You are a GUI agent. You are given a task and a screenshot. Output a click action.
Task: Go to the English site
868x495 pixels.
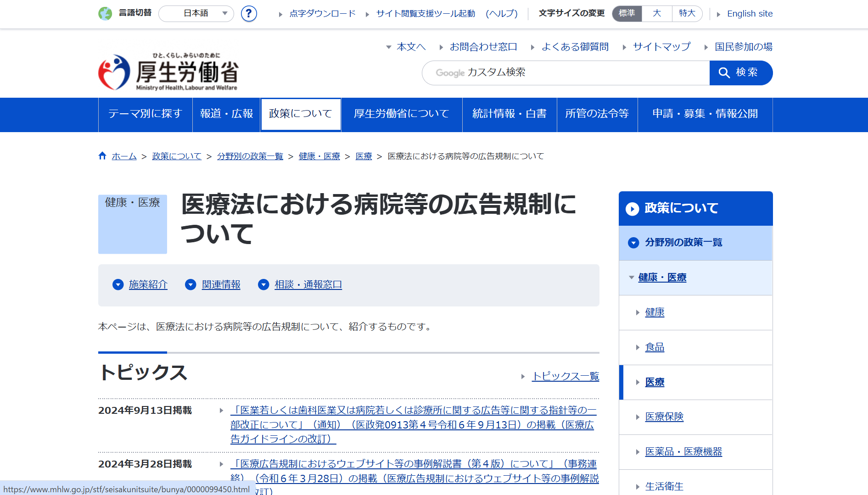[750, 13]
